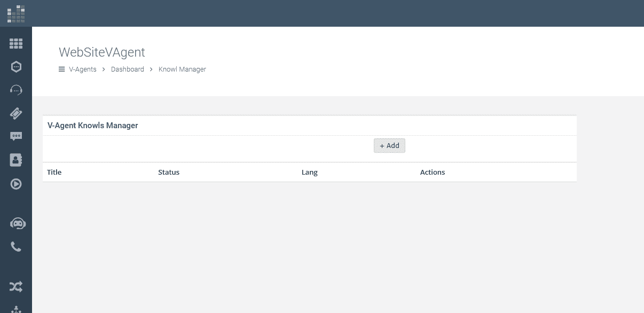Go to Dashboard breadcrumb link
The width and height of the screenshot is (644, 313).
[128, 69]
